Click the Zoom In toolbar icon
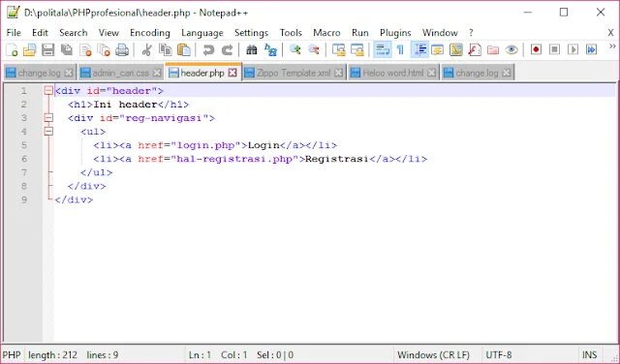Image resolution: width=620 pixels, height=364 pixels. click(x=294, y=49)
